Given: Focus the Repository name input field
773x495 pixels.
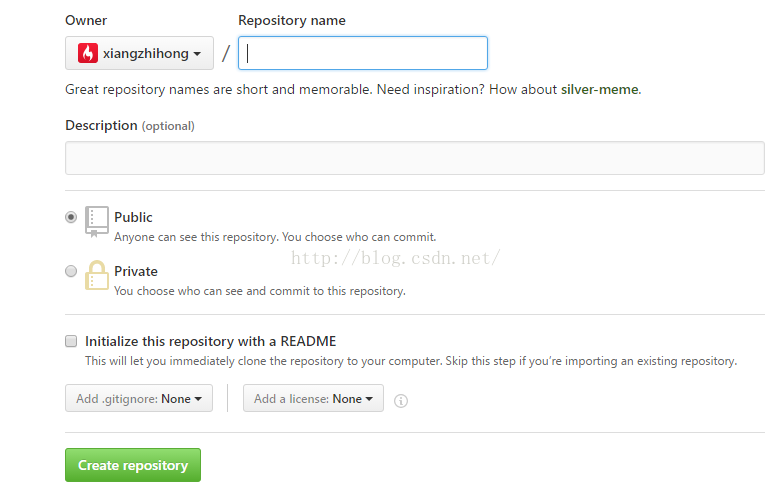Looking at the screenshot, I should point(363,53).
